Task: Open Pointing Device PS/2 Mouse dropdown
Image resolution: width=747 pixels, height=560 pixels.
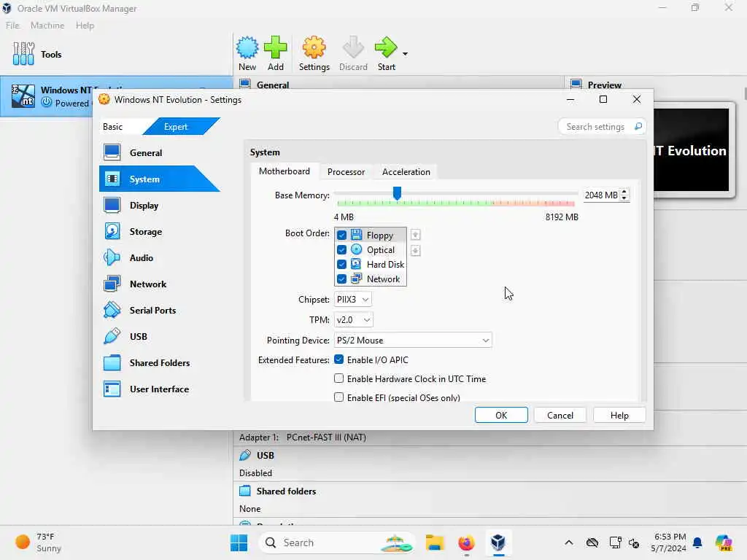Action: click(413, 341)
